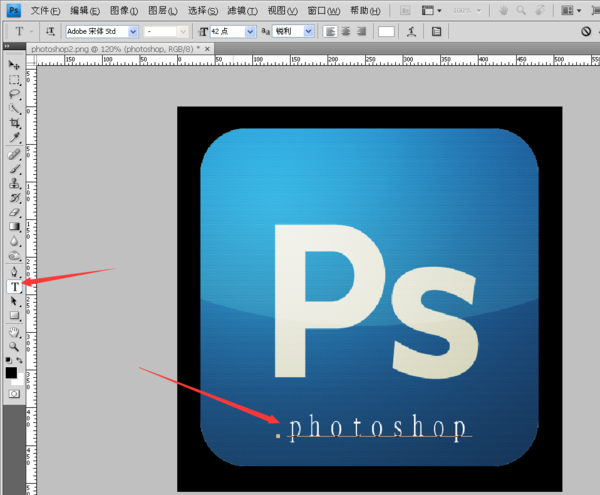This screenshot has width=600, height=495.
Task: Expand the toolbox panel with double arrow
Action: (7, 46)
